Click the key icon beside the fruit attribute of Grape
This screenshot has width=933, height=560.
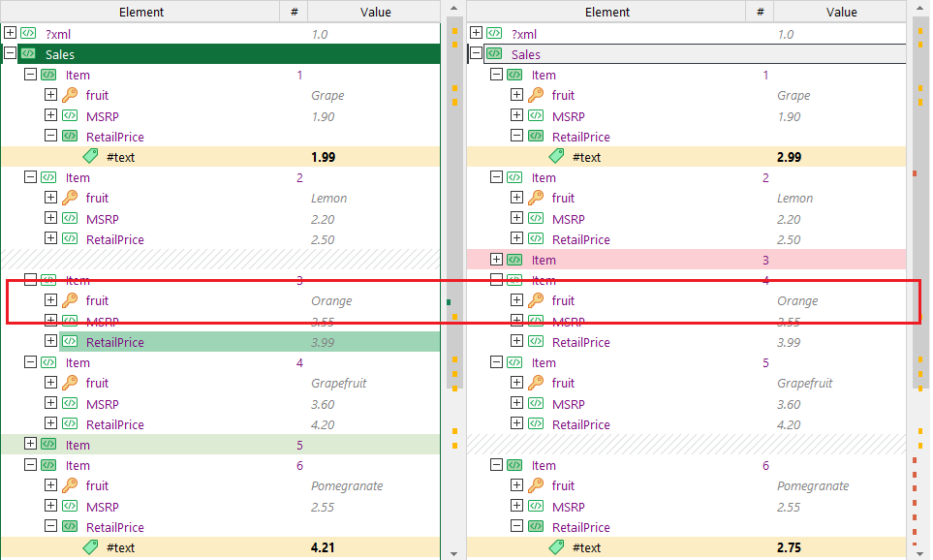(67, 95)
